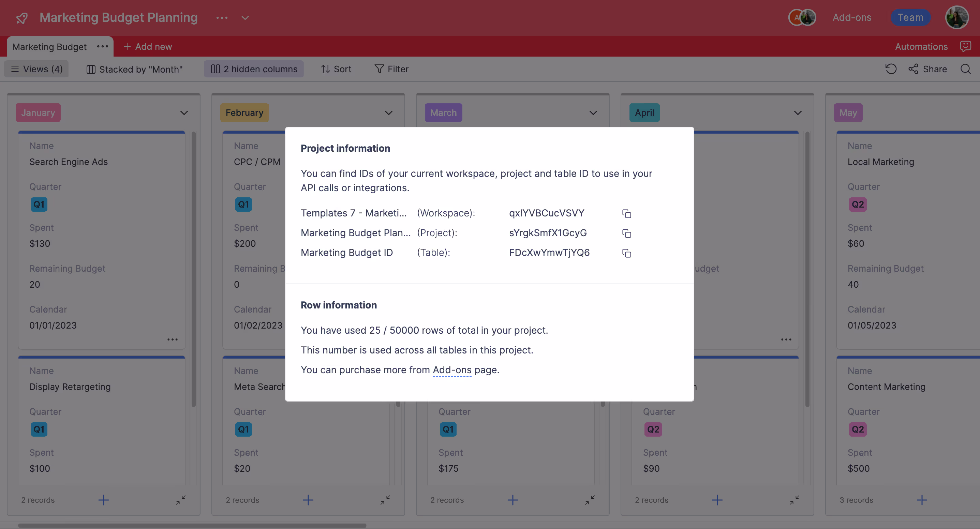Expand January stack chevron
The height and width of the screenshot is (529, 980).
click(x=184, y=113)
